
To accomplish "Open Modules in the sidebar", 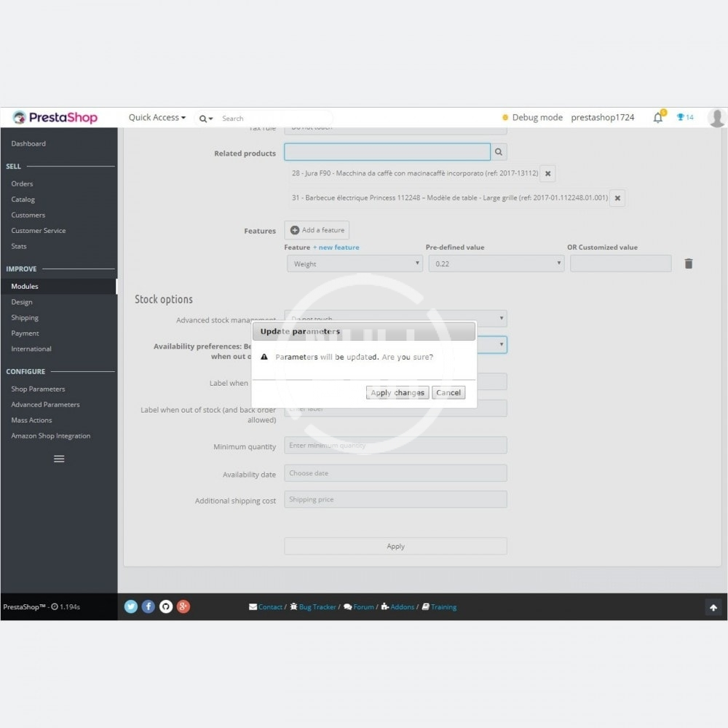I will pyautogui.click(x=25, y=286).
